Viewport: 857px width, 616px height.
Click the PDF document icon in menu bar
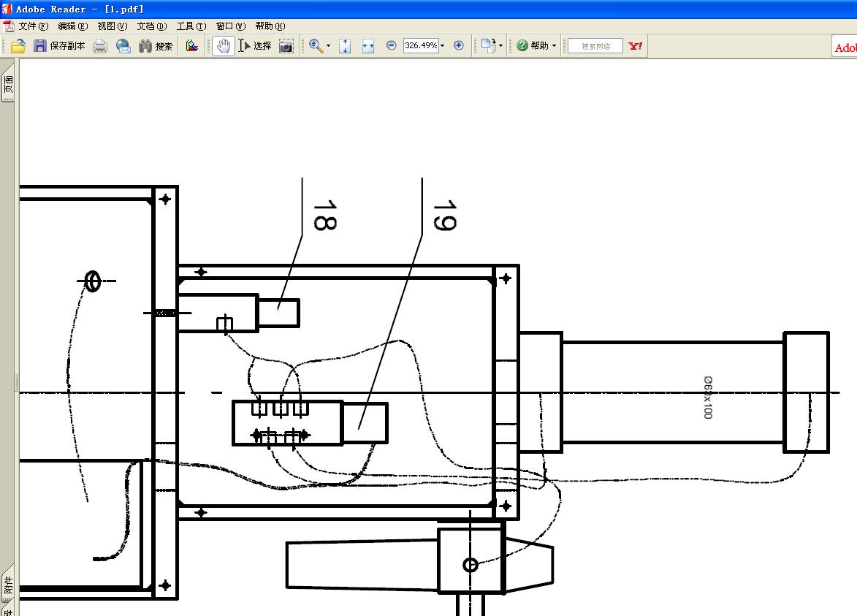click(x=9, y=26)
